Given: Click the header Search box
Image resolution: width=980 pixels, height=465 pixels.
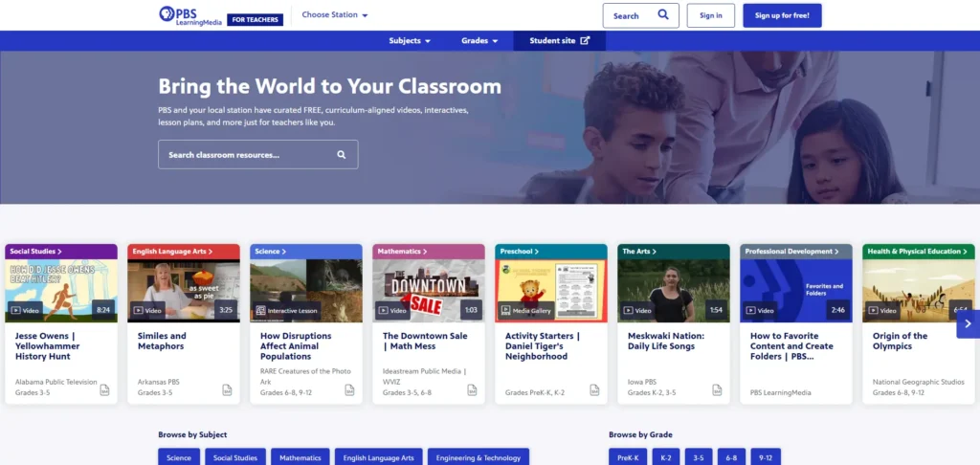Looking at the screenshot, I should tap(640, 15).
